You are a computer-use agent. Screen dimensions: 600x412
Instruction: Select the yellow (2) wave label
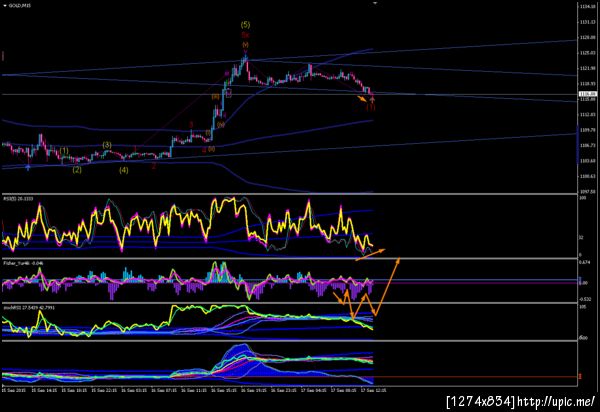click(77, 170)
